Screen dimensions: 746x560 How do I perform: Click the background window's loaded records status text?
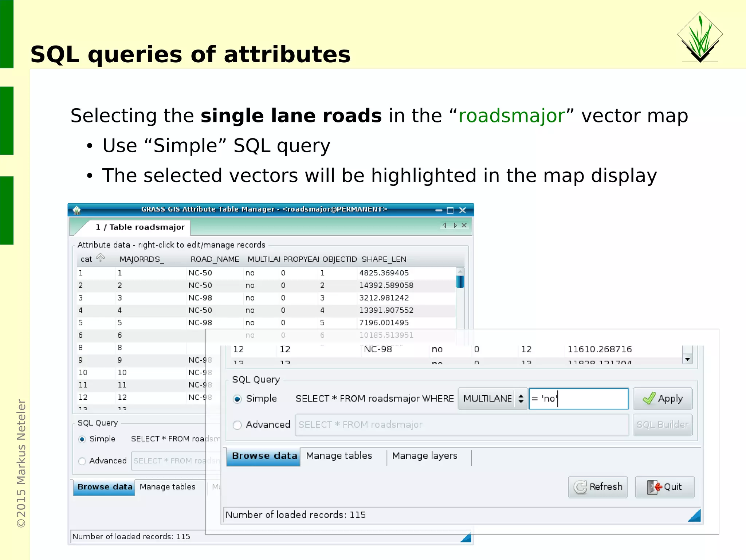(x=131, y=536)
